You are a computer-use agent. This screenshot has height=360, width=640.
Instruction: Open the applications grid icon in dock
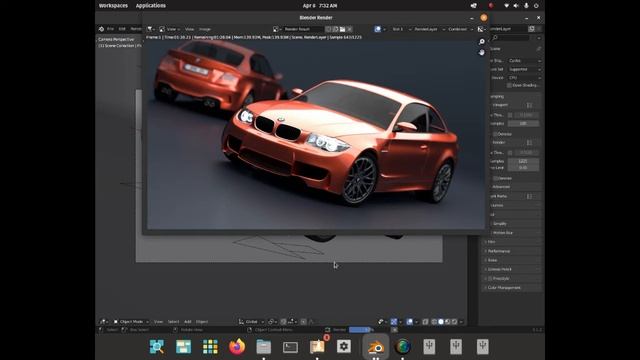[210, 347]
